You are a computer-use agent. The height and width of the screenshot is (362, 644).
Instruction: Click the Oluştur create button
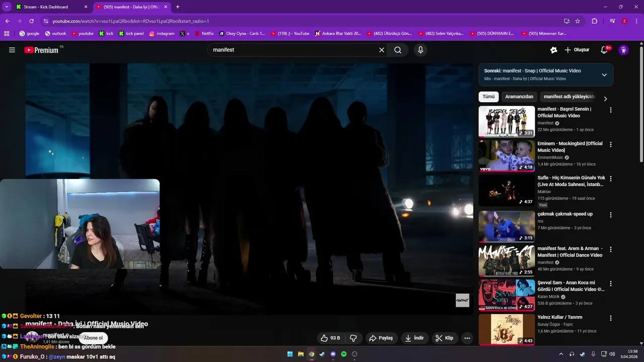tap(577, 50)
